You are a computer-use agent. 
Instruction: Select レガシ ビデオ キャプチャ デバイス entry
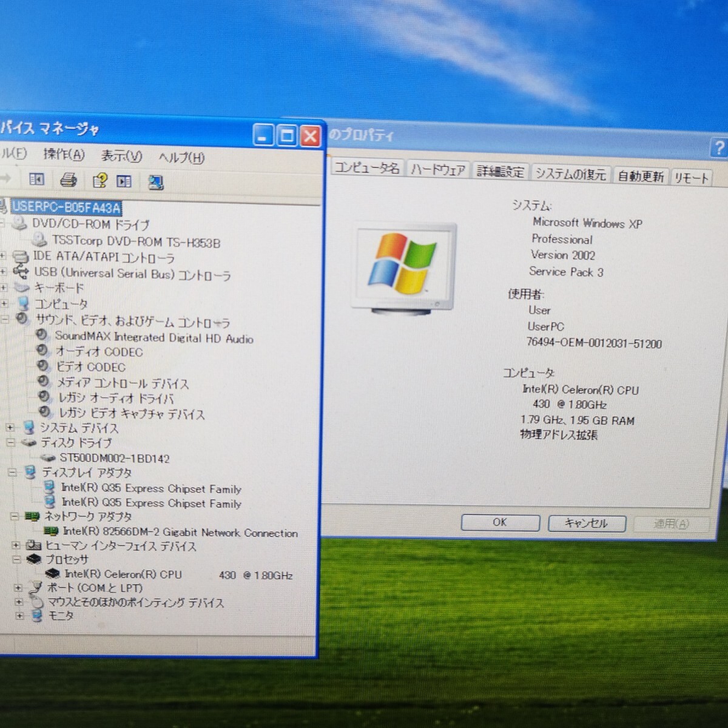click(132, 414)
